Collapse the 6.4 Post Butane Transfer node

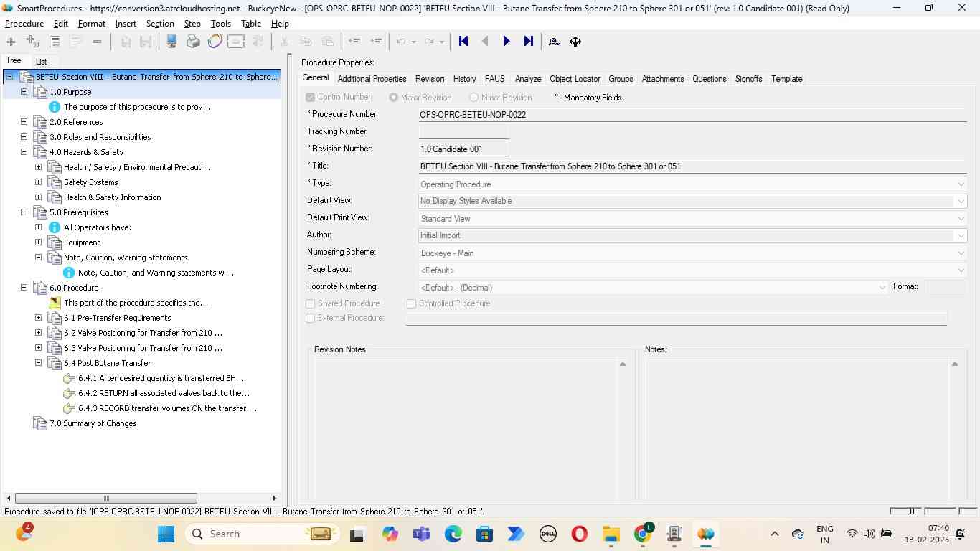click(x=38, y=363)
